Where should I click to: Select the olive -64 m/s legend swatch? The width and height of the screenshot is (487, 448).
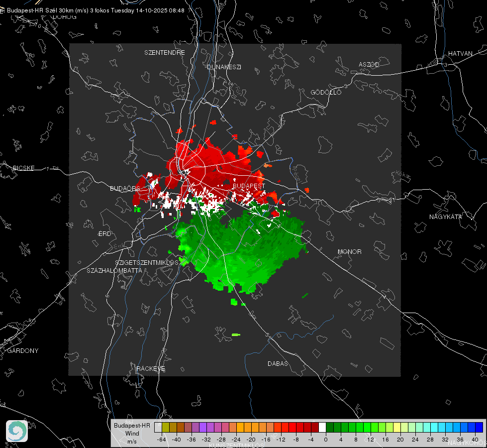[x=166, y=427]
